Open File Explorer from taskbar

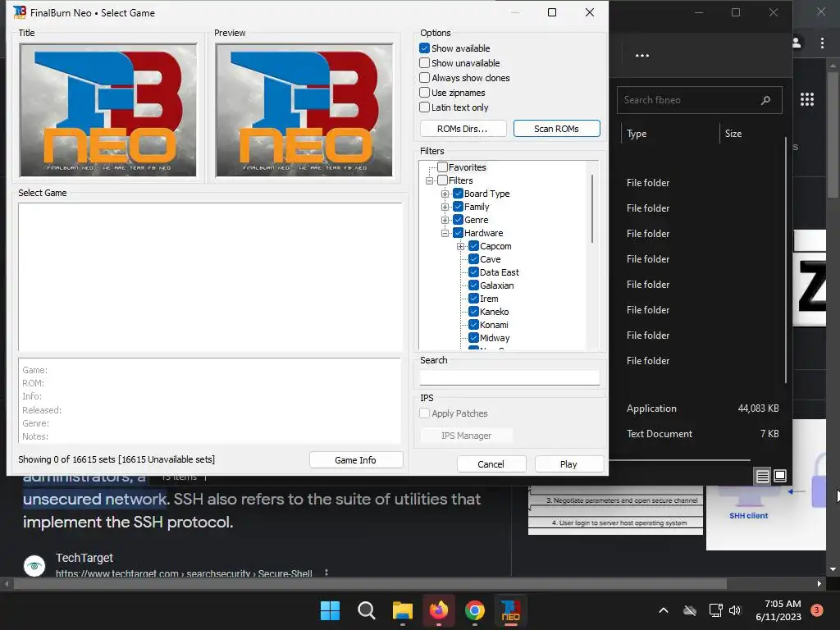point(402,610)
